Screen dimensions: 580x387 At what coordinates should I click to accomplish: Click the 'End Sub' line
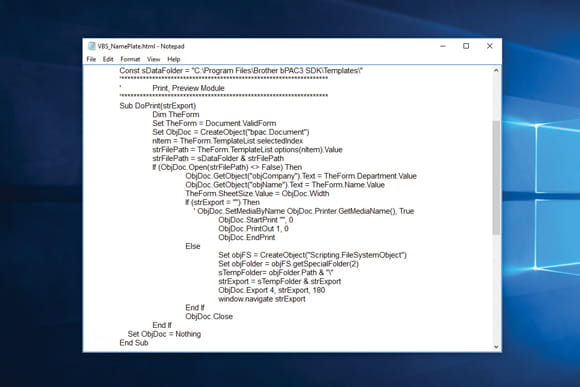134,343
